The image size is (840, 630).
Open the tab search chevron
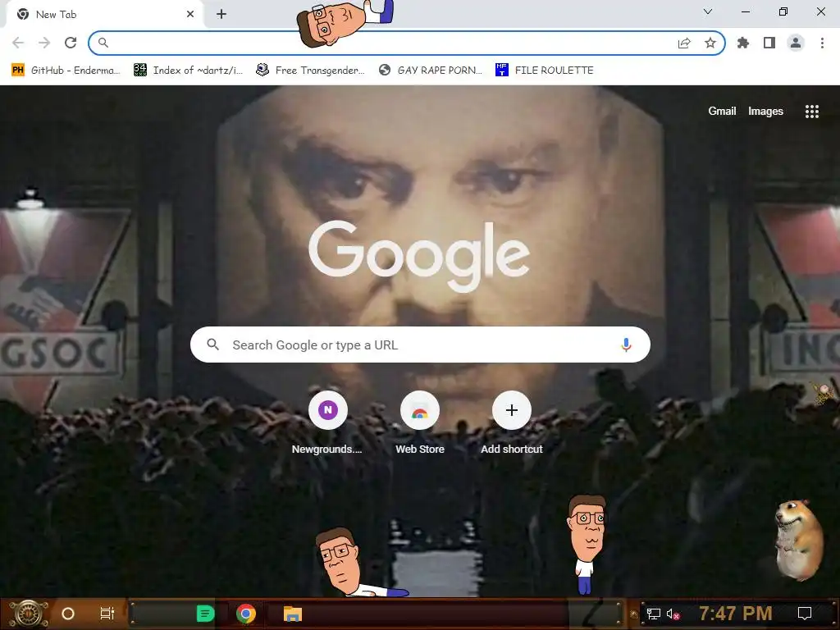click(708, 11)
